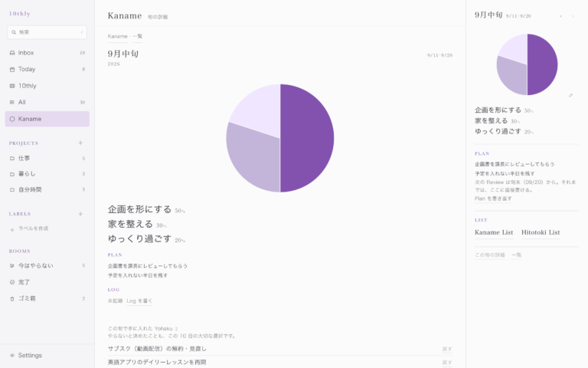588x368 pixels.
Task: Open the 自分時間 project folder
Action: point(47,189)
